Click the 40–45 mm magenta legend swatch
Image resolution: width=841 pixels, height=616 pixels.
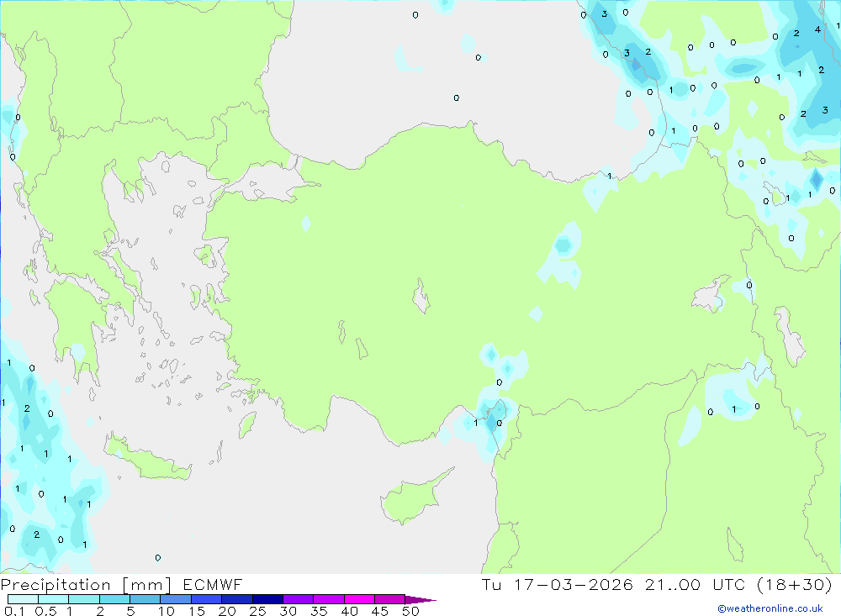(359, 599)
